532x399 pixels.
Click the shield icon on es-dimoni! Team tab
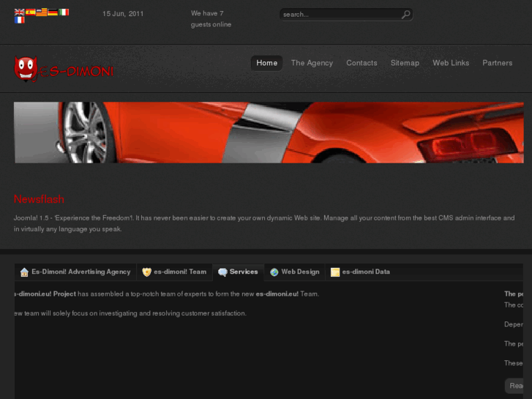(x=146, y=272)
